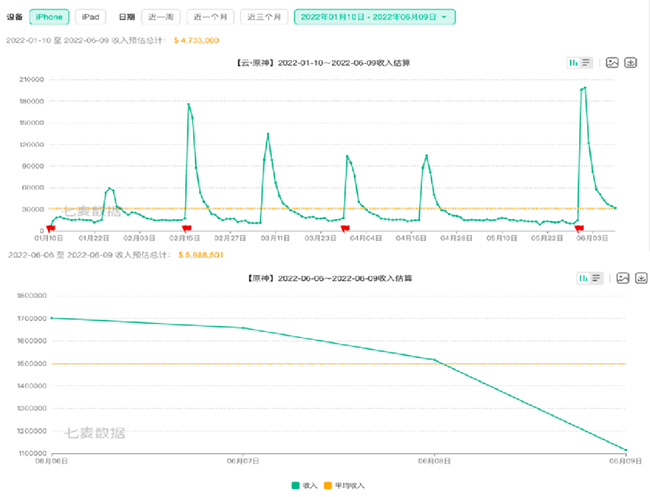Click the $5,988,501 revenue total
Image resolution: width=650 pixels, height=497 pixels.
(x=201, y=255)
